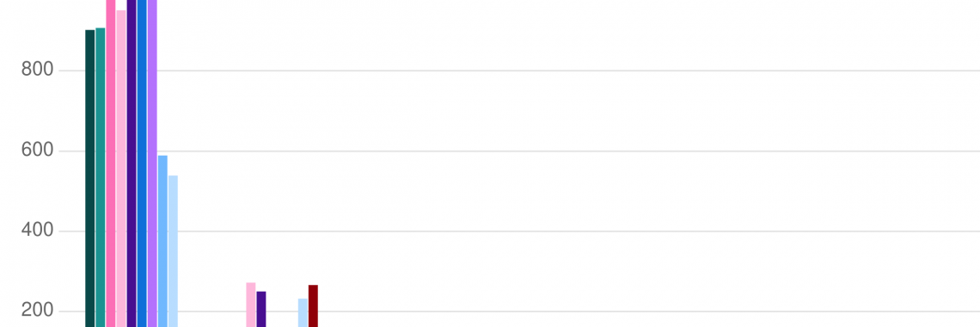980x327 pixels.
Task: Select the tall light pink bar near 950
Action: (x=121, y=169)
